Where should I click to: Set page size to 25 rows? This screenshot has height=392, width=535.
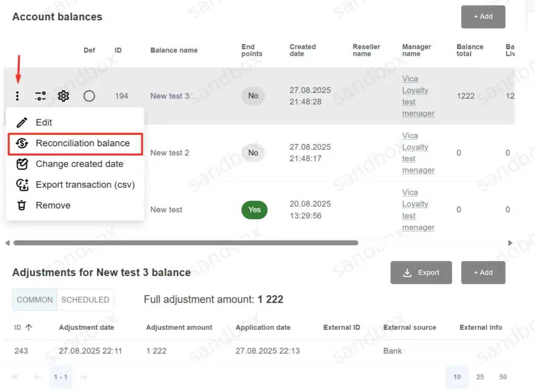(x=480, y=377)
